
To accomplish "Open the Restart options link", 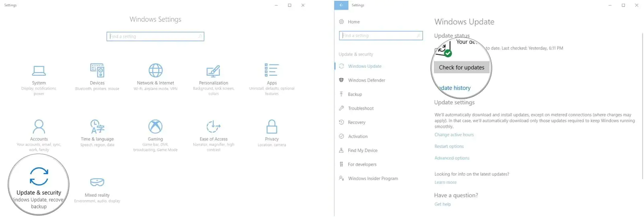I will [x=449, y=146].
